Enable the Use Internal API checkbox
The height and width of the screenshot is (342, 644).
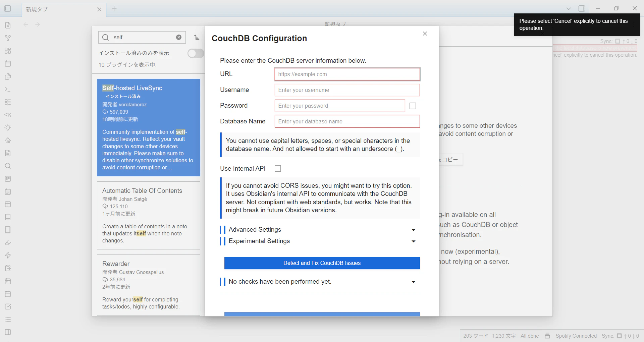pyautogui.click(x=278, y=168)
